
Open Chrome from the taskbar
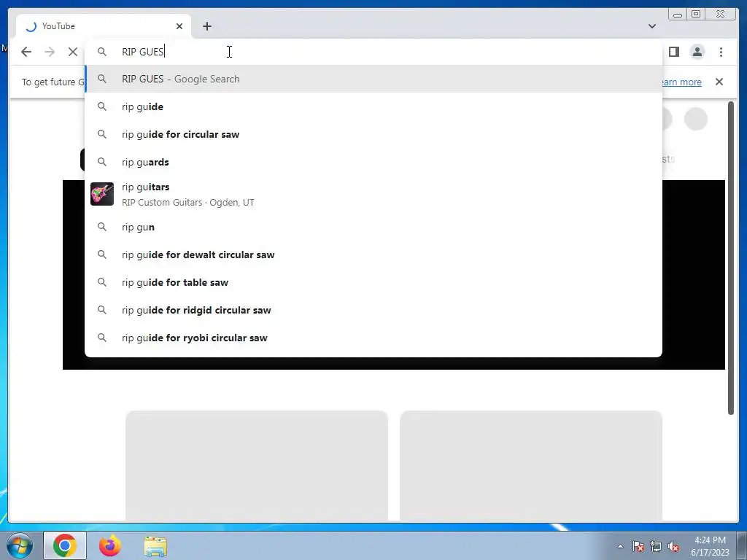[x=65, y=545]
